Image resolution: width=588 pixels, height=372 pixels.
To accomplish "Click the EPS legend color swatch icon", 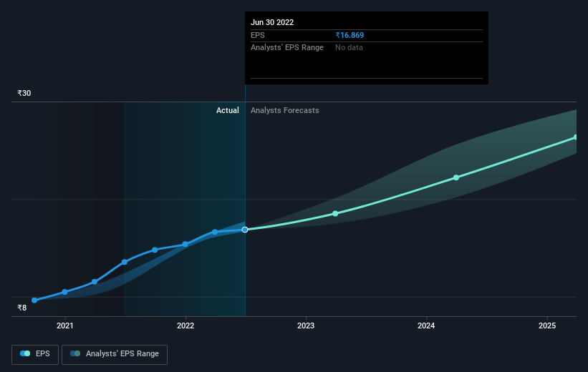I will click(25, 353).
